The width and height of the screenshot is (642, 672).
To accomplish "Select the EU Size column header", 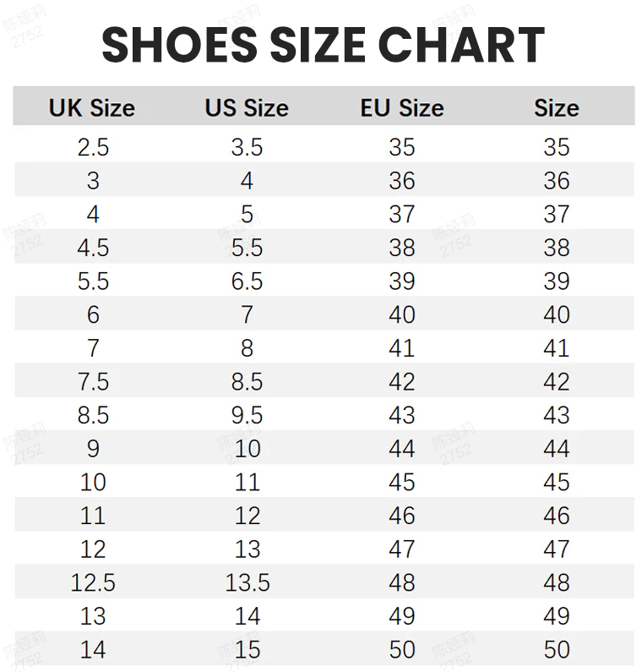I will (x=402, y=107).
